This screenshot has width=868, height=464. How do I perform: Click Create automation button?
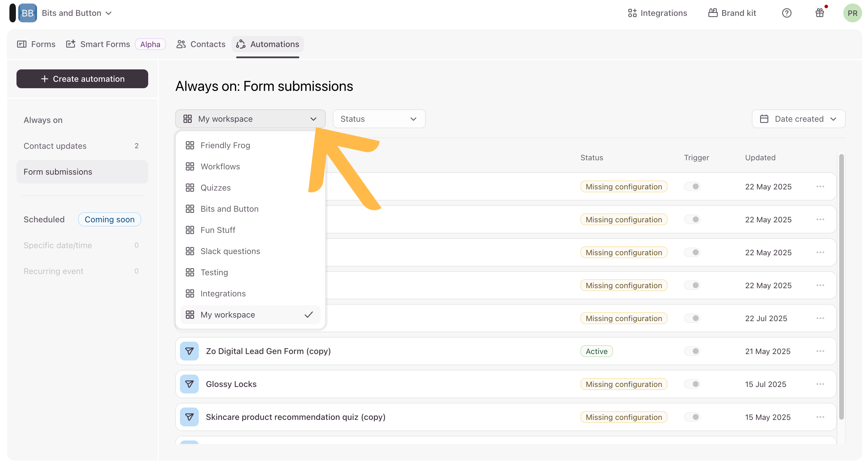pyautogui.click(x=82, y=79)
